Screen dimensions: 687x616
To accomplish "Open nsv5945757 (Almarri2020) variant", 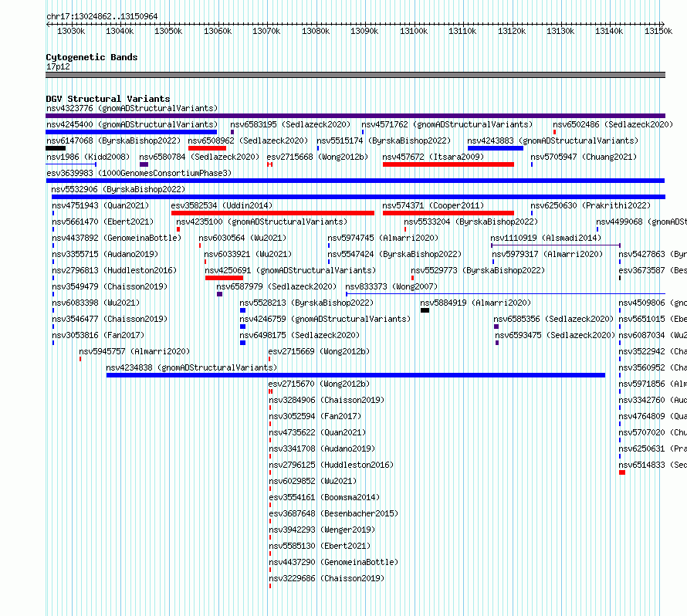I will click(134, 351).
